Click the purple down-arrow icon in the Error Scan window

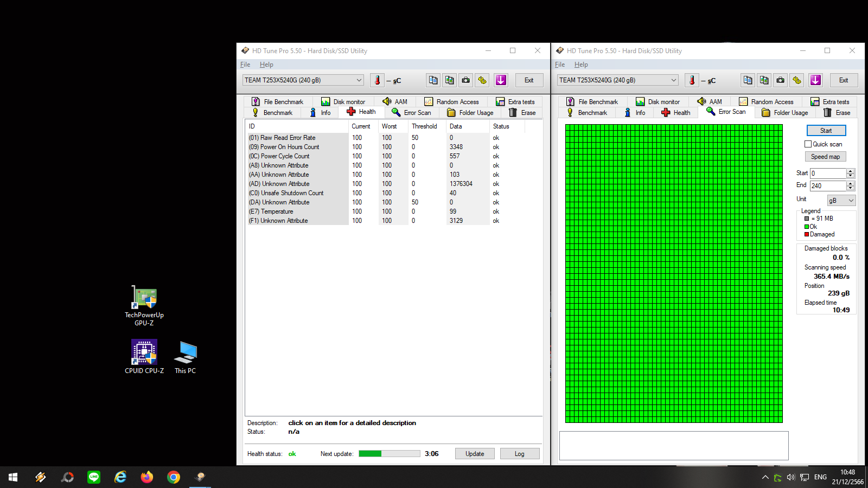(815, 80)
